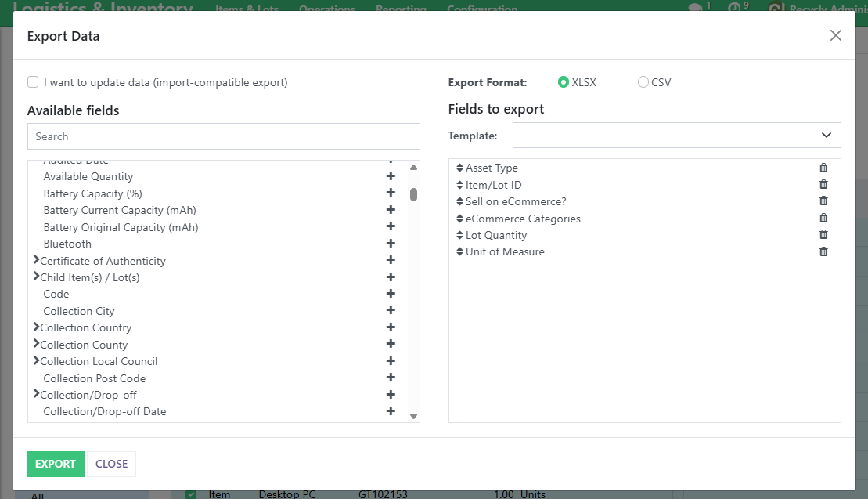Choose CSV export format
The height and width of the screenshot is (499, 868).
pos(643,82)
